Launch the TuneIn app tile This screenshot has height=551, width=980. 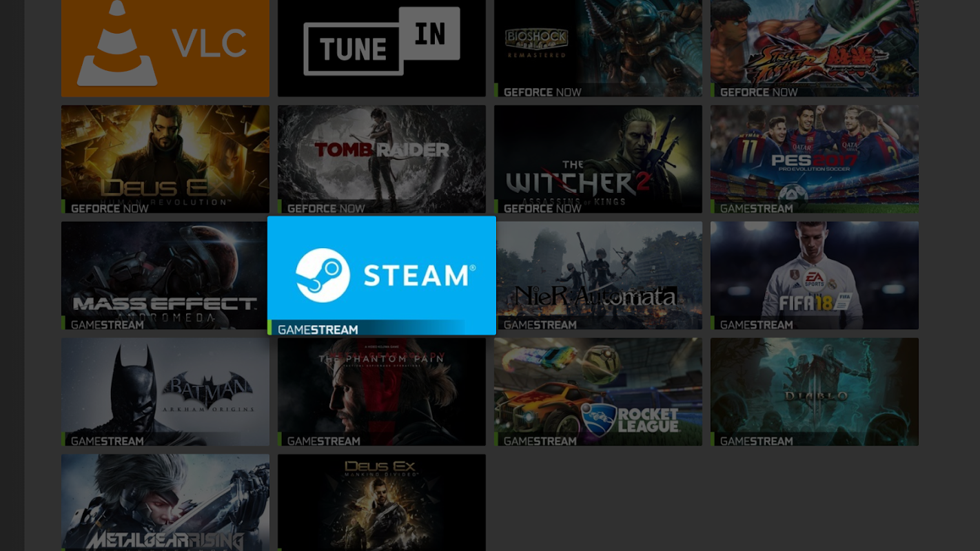pyautogui.click(x=382, y=48)
